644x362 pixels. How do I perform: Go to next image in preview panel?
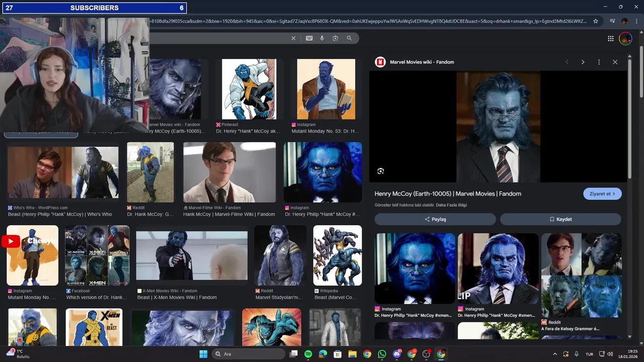coord(583,62)
